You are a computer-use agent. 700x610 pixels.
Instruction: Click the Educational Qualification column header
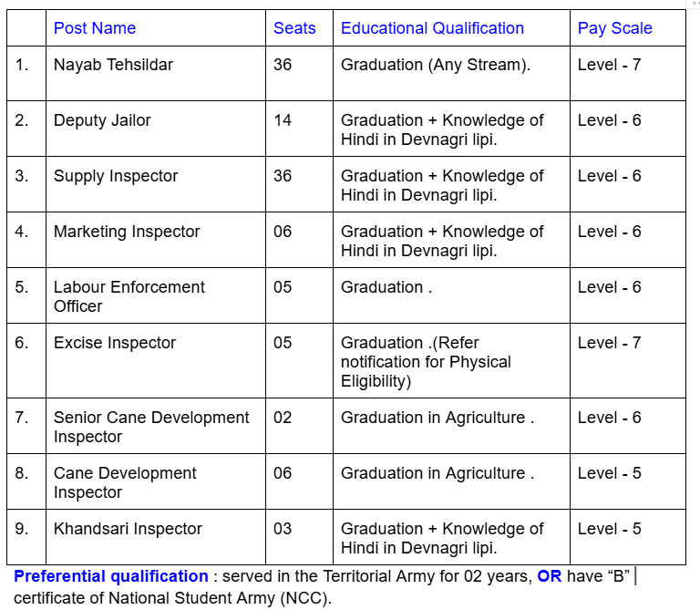point(432,28)
